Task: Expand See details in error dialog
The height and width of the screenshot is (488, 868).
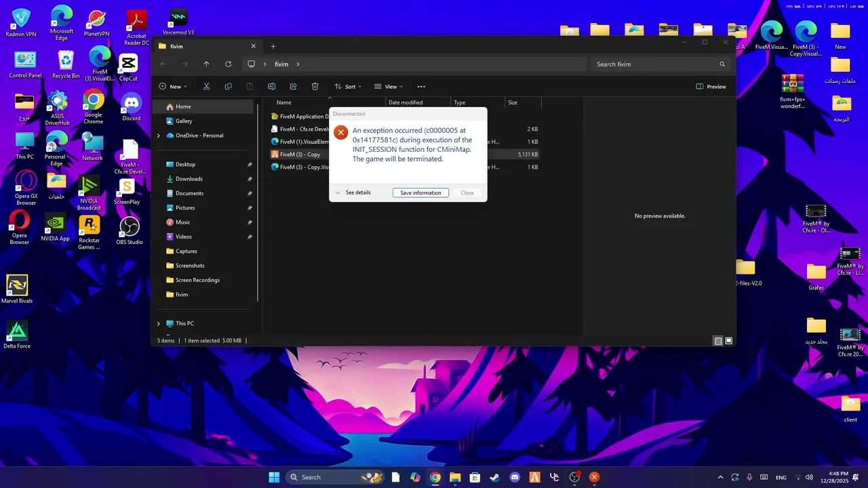Action: 353,192
